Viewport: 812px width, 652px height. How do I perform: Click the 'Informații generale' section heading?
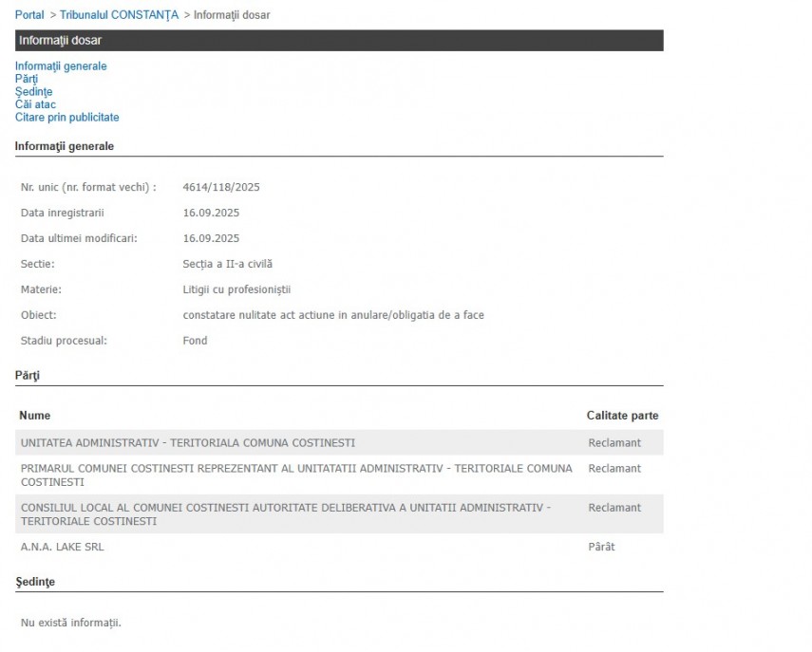[65, 146]
